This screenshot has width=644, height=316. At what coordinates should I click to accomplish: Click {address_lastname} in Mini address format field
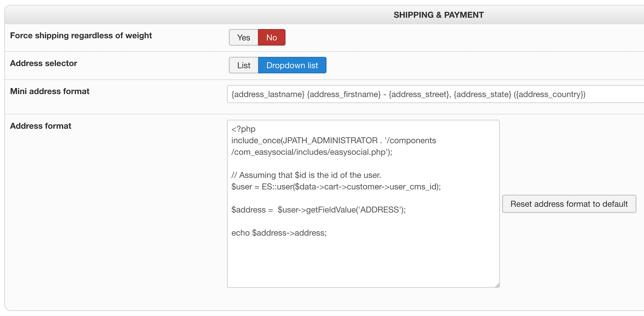click(268, 94)
